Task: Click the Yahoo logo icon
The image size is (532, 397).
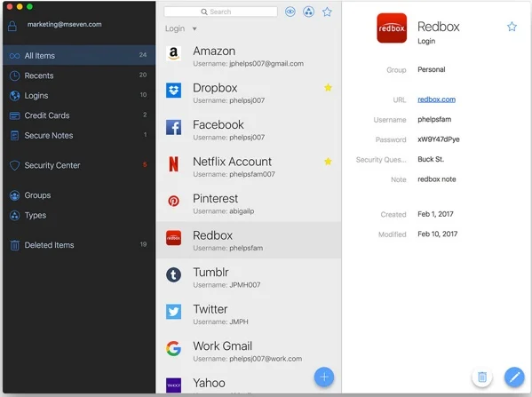Action: (173, 385)
